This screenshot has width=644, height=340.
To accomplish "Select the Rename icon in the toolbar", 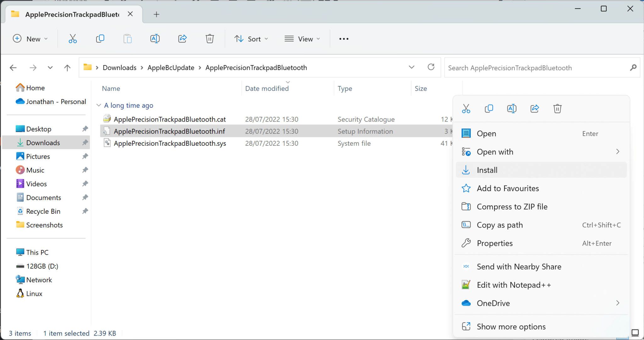I will pyautogui.click(x=155, y=39).
